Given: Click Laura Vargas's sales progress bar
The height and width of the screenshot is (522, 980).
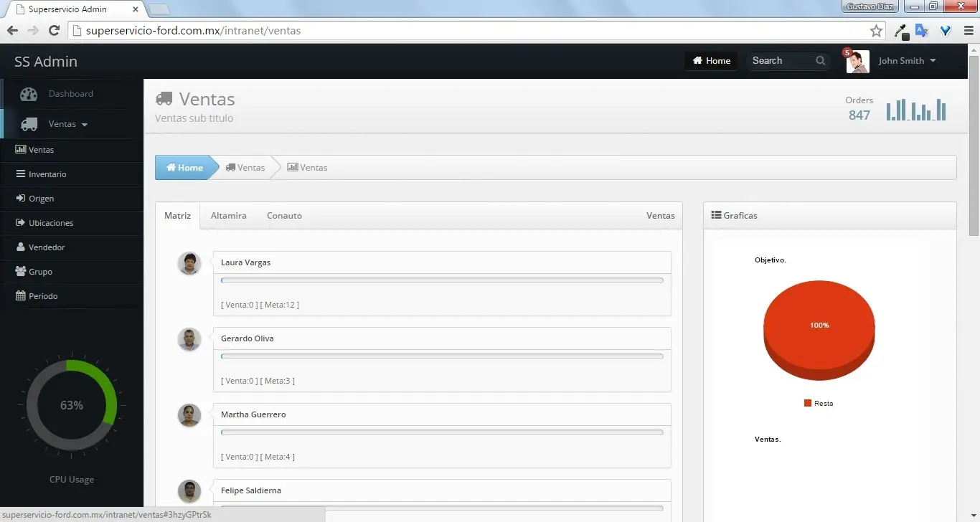Looking at the screenshot, I should point(442,280).
